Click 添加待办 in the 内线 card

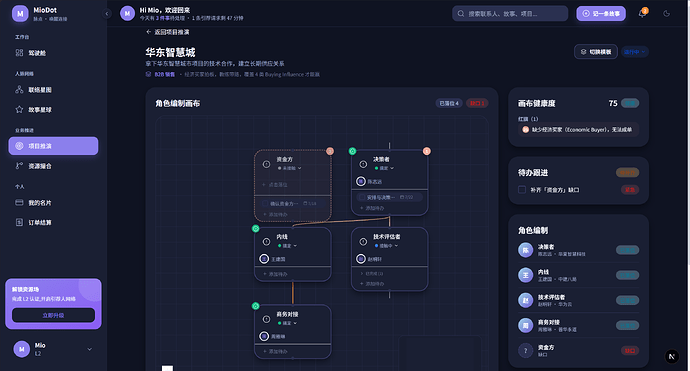pos(275,274)
